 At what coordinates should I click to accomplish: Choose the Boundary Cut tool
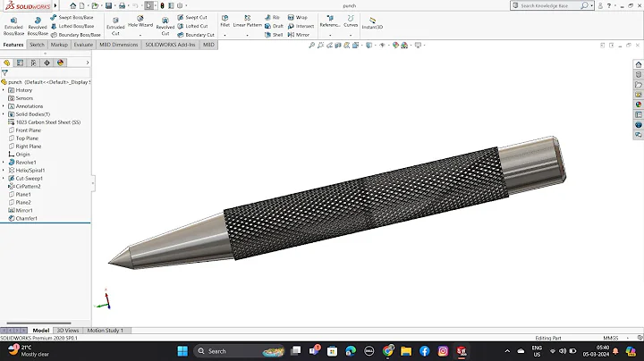tap(196, 35)
